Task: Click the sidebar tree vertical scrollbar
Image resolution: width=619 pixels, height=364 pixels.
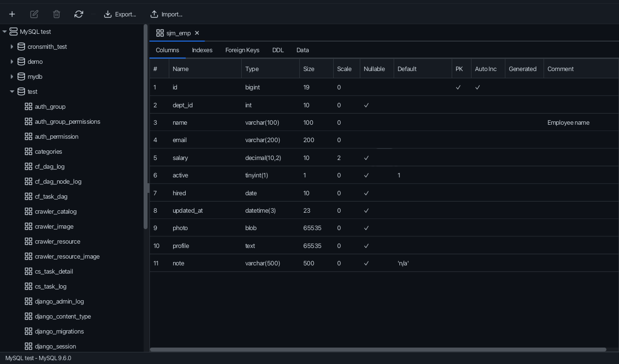Action: [x=146, y=127]
